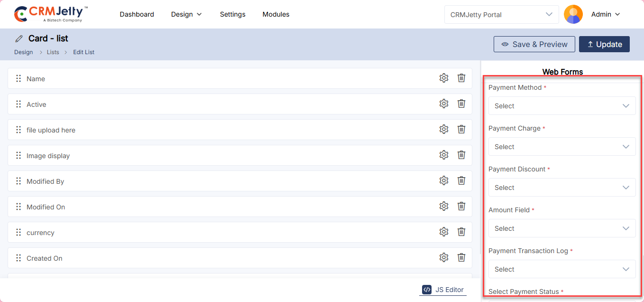Delete the Image display field
644x302 pixels.
click(x=461, y=155)
